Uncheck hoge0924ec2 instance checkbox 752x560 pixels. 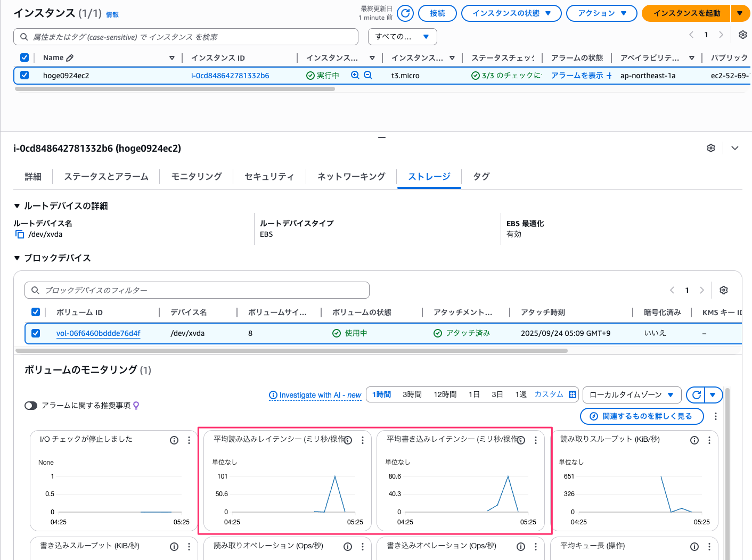(24, 75)
